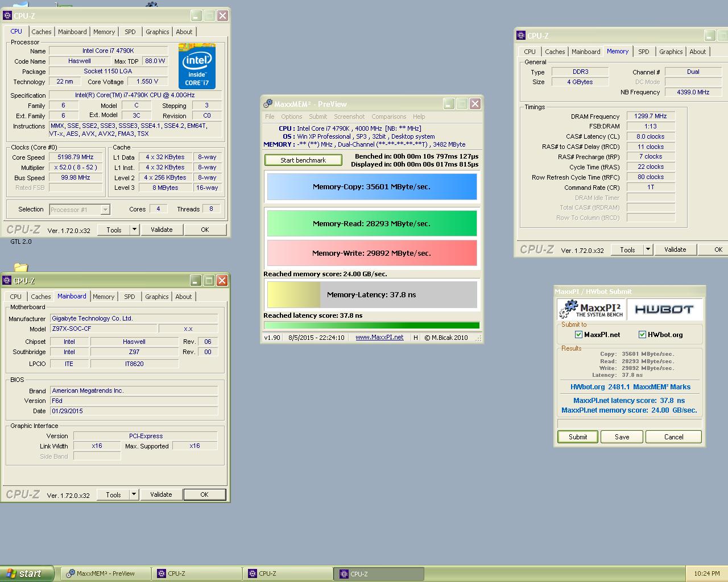Click the HWBOT logo
The width and height of the screenshot is (728, 582).
(x=664, y=309)
